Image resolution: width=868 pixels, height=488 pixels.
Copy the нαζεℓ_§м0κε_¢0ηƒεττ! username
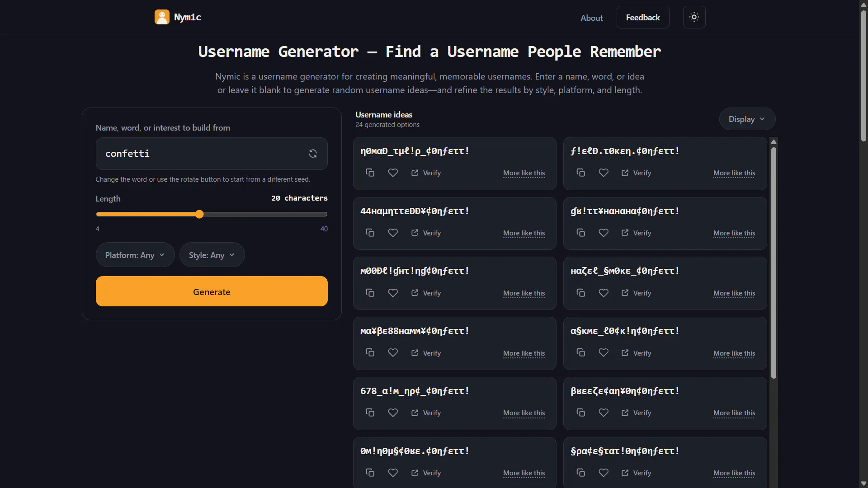pyautogui.click(x=581, y=293)
